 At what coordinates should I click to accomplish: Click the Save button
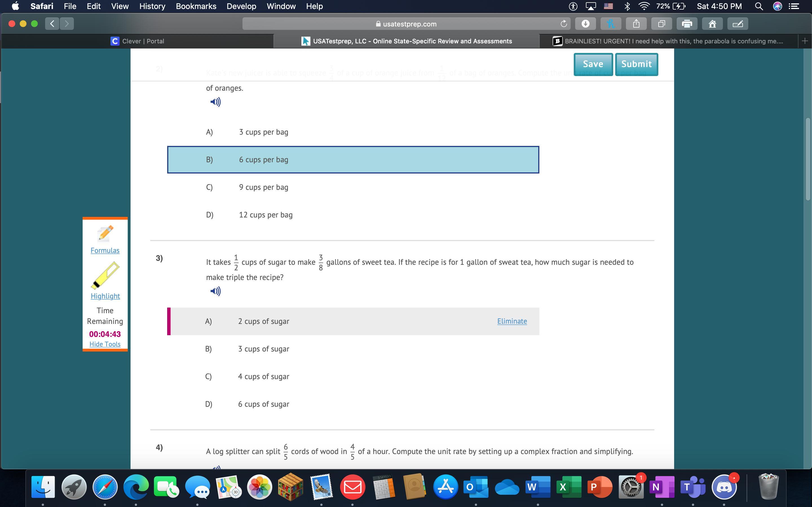[593, 64]
